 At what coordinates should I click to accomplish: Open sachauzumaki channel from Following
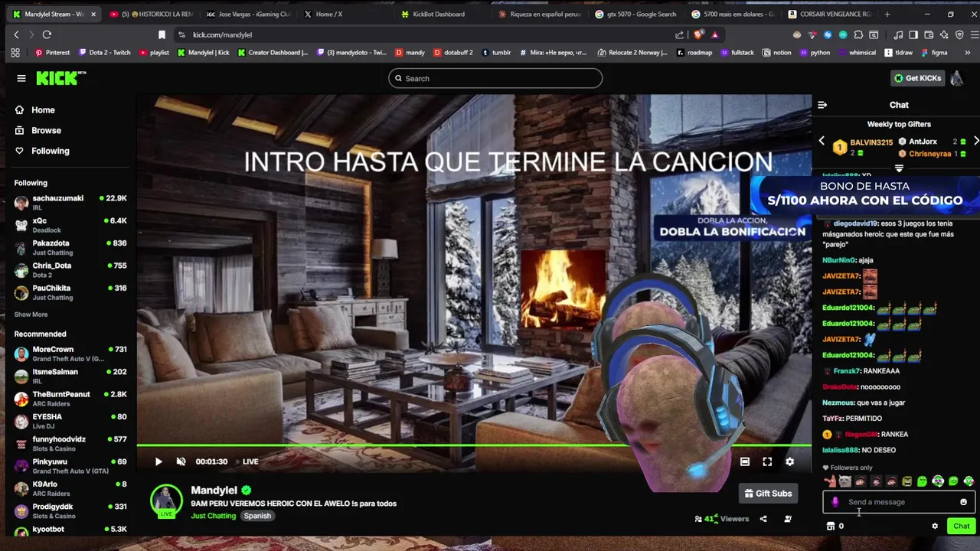[70, 202]
